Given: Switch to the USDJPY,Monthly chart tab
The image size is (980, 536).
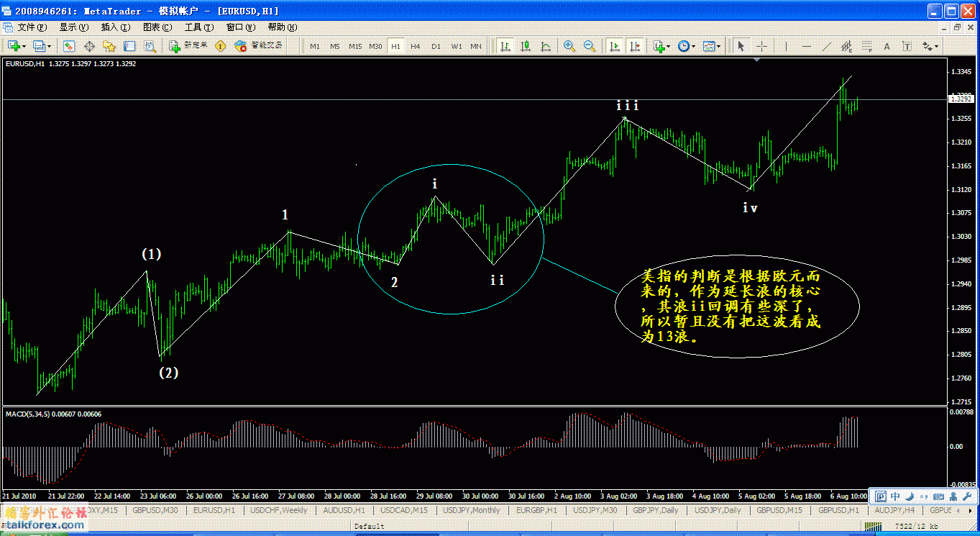Looking at the screenshot, I should click(472, 510).
